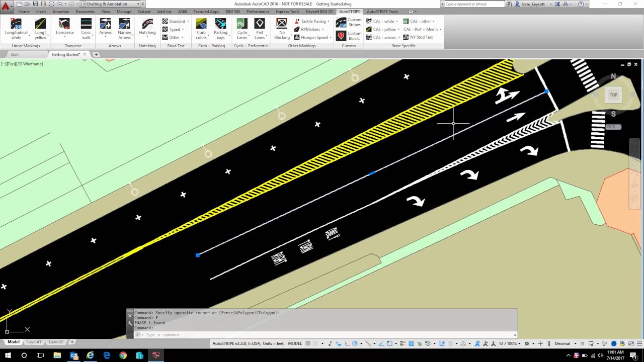
Task: Select the Narrow Arrows tool
Action: 124,29
